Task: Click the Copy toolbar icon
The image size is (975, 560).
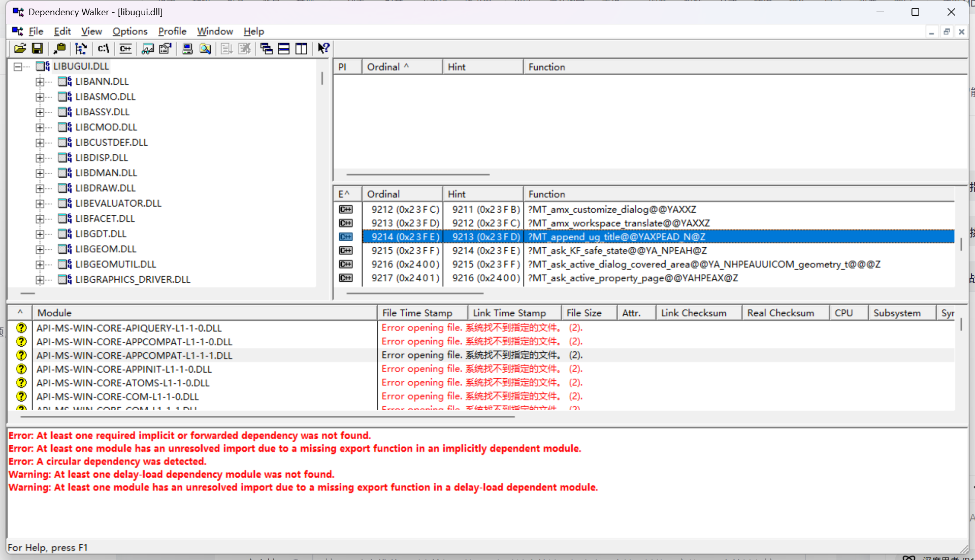Action: click(x=59, y=49)
